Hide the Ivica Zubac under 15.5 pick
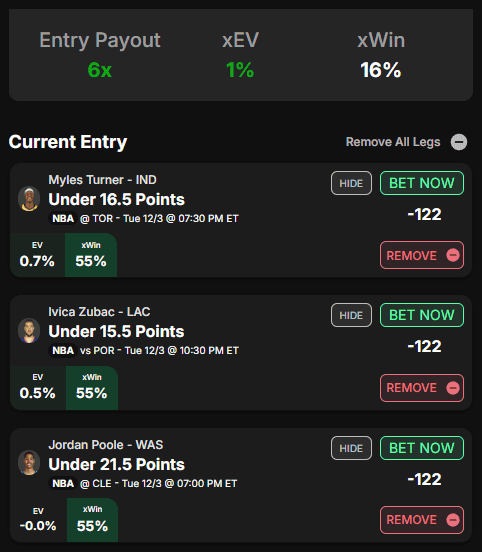The image size is (482, 552). coord(351,315)
